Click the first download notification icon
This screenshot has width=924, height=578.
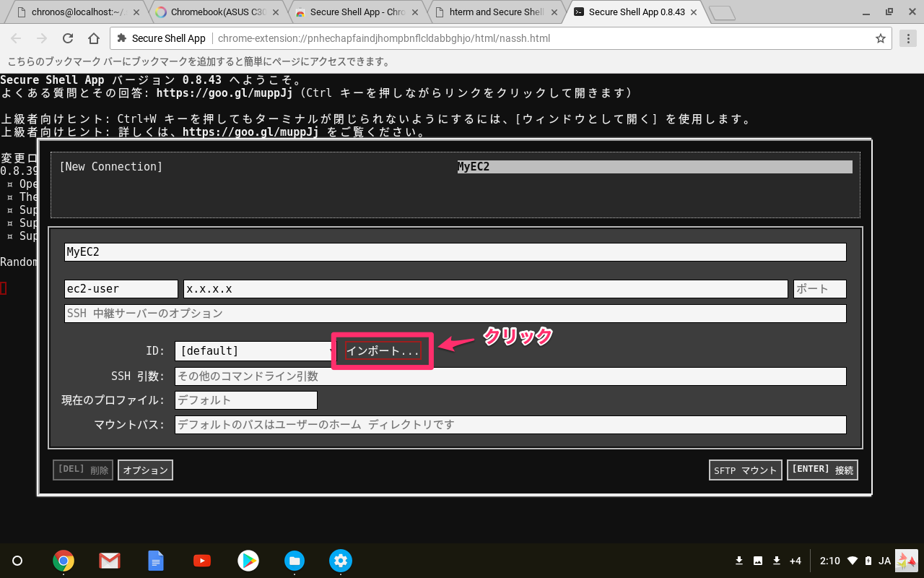pos(739,561)
